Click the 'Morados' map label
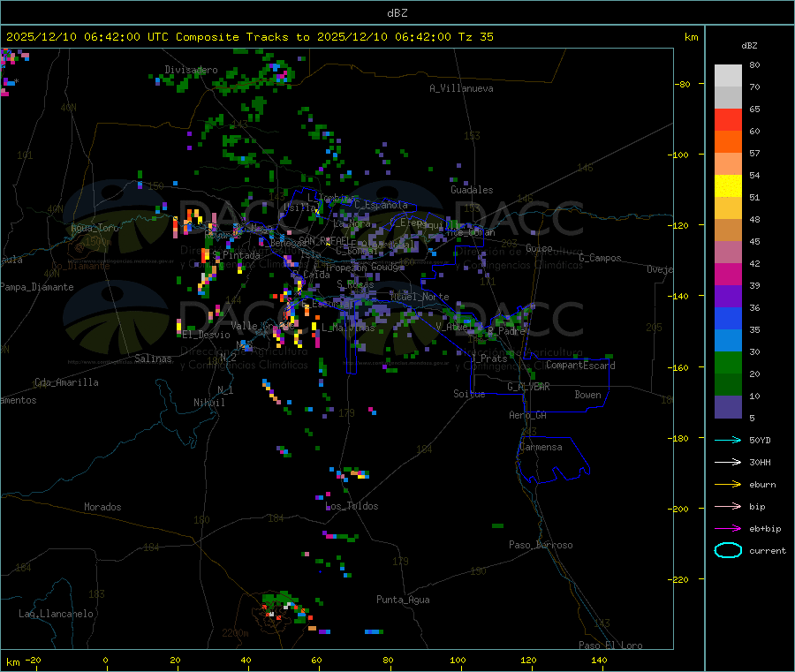This screenshot has height=672, width=795. pyautogui.click(x=102, y=507)
